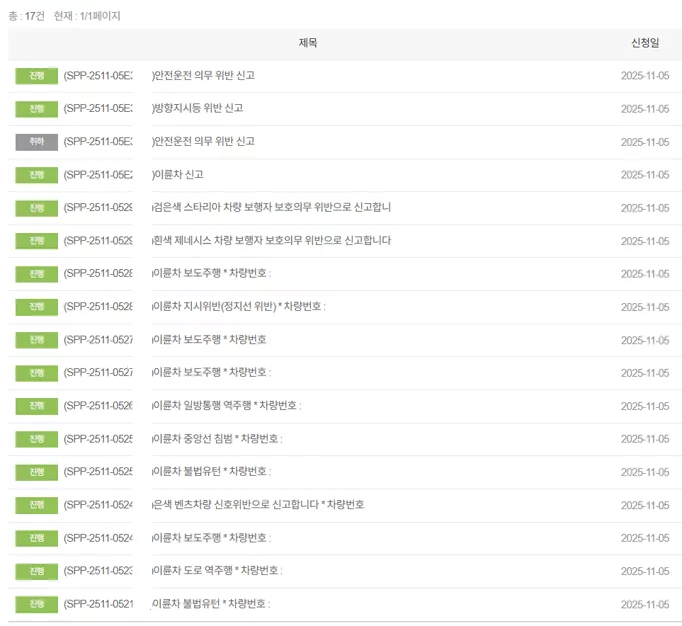Screen dimensions: 682x626
Task: Click green 진행 badge beside 이륜차 일방통행 역주행
Action: (x=37, y=406)
